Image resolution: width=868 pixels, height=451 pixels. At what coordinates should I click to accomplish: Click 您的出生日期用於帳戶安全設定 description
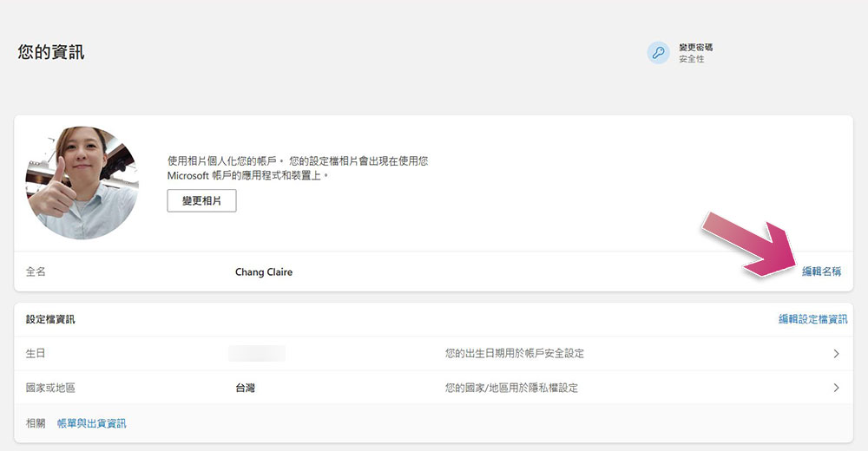pyautogui.click(x=514, y=353)
